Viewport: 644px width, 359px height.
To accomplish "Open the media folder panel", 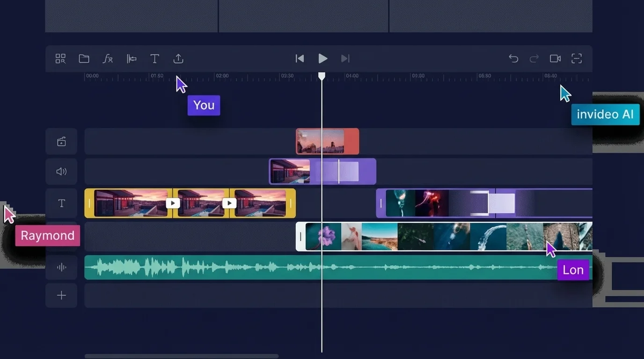I will 84,58.
